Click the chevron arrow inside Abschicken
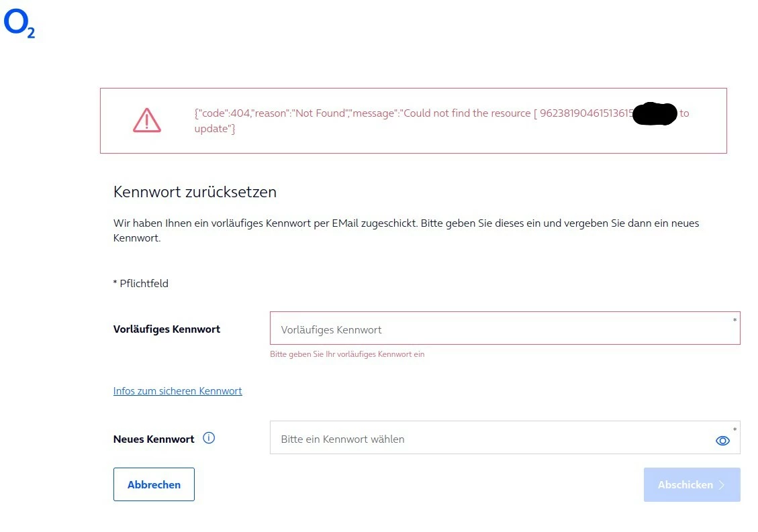Image resolution: width=758 pixels, height=532 pixels. click(722, 485)
